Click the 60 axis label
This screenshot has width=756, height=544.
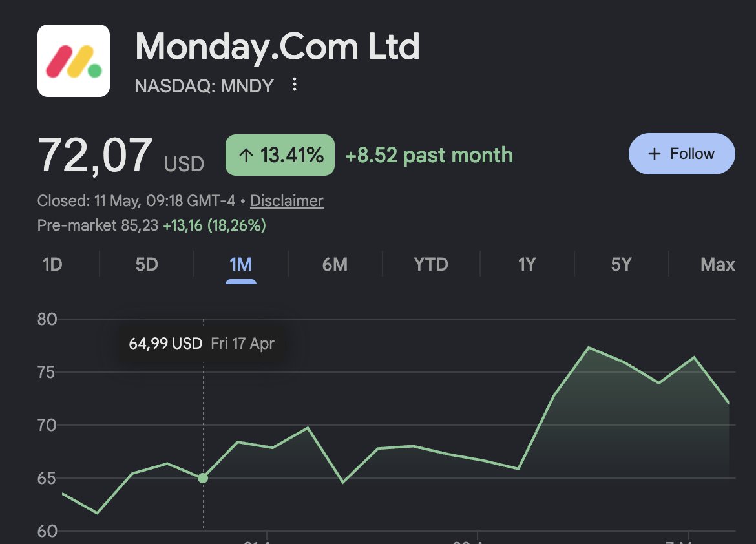pyautogui.click(x=47, y=532)
